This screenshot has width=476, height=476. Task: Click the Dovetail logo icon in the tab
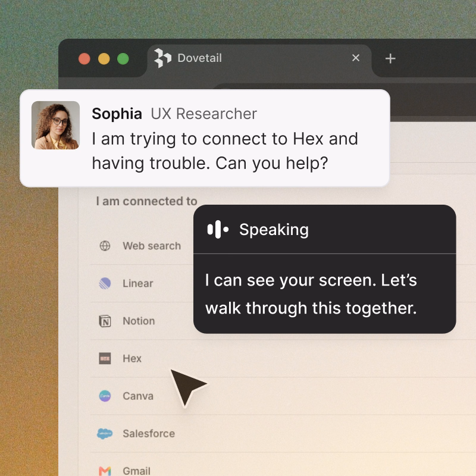point(162,58)
